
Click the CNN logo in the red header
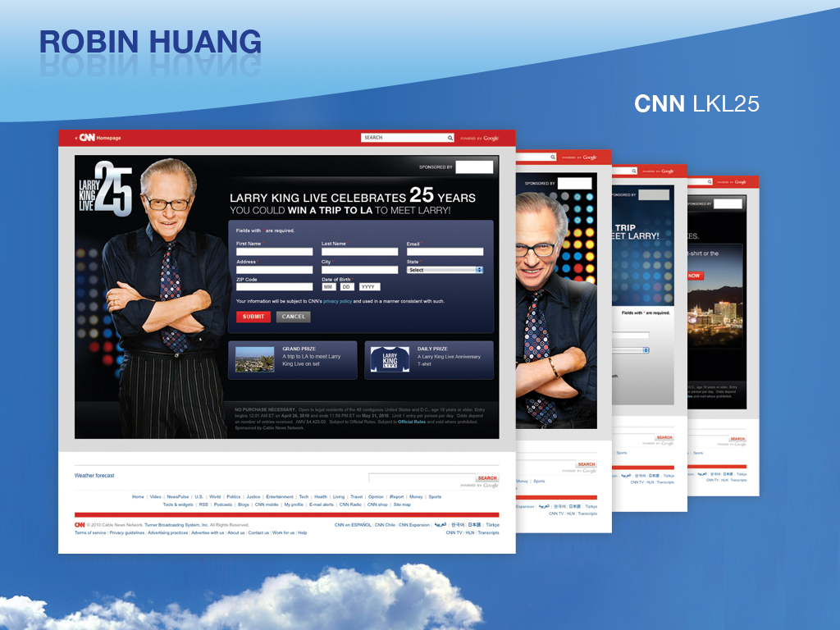[x=87, y=138]
